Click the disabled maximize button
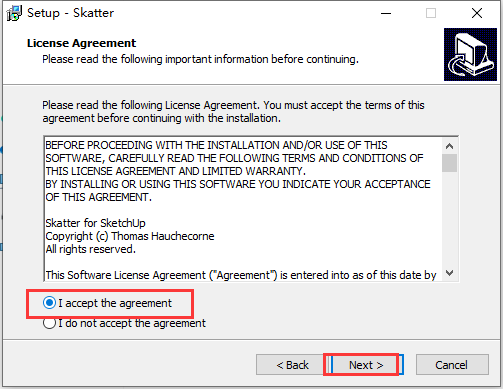 tap(431, 13)
